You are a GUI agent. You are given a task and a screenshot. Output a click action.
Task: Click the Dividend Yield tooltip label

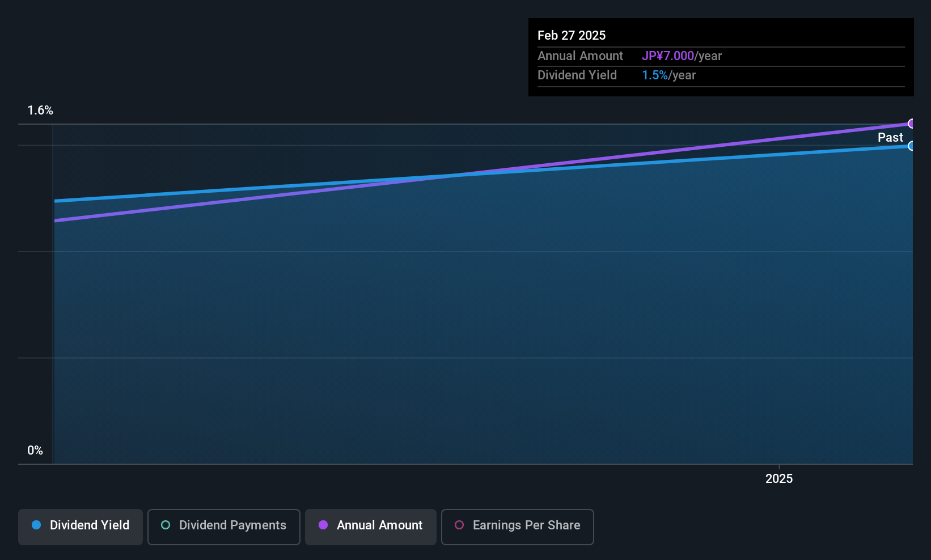pyautogui.click(x=577, y=75)
